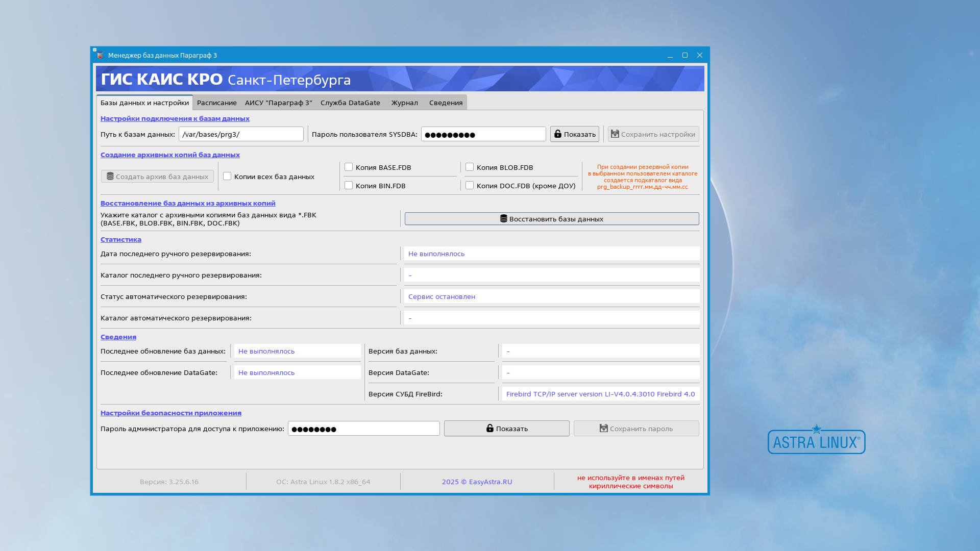Open the Расписание tab
The height and width of the screenshot is (551, 980).
pyautogui.click(x=216, y=103)
